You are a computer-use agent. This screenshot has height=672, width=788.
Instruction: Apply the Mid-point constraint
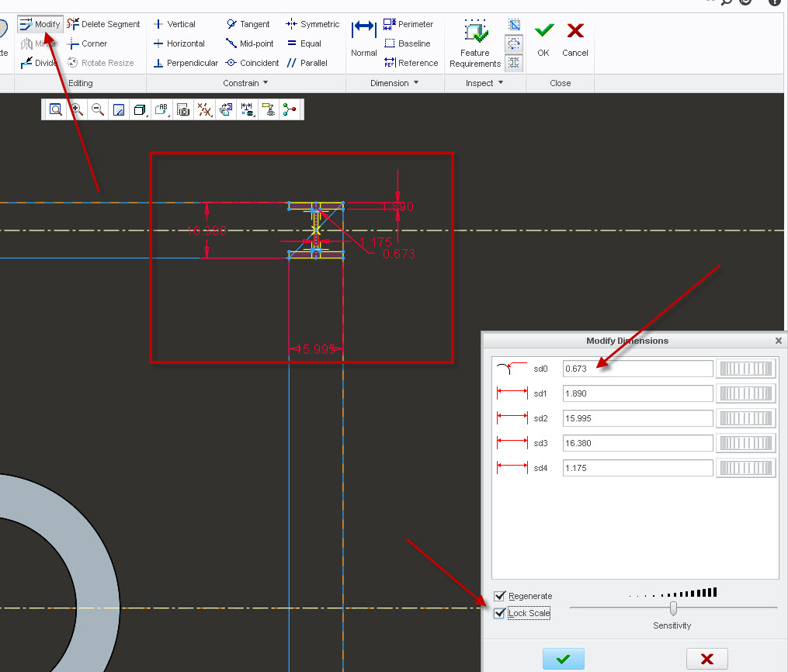click(x=250, y=43)
